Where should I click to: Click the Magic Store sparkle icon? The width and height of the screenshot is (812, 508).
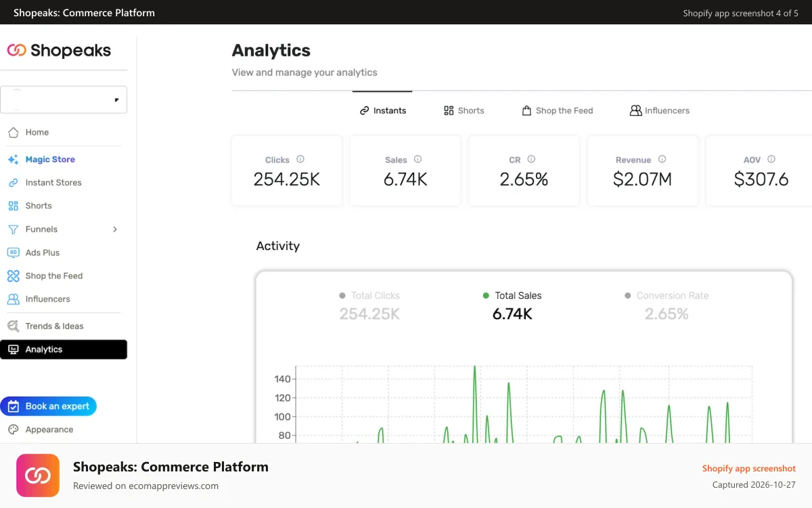pos(13,160)
